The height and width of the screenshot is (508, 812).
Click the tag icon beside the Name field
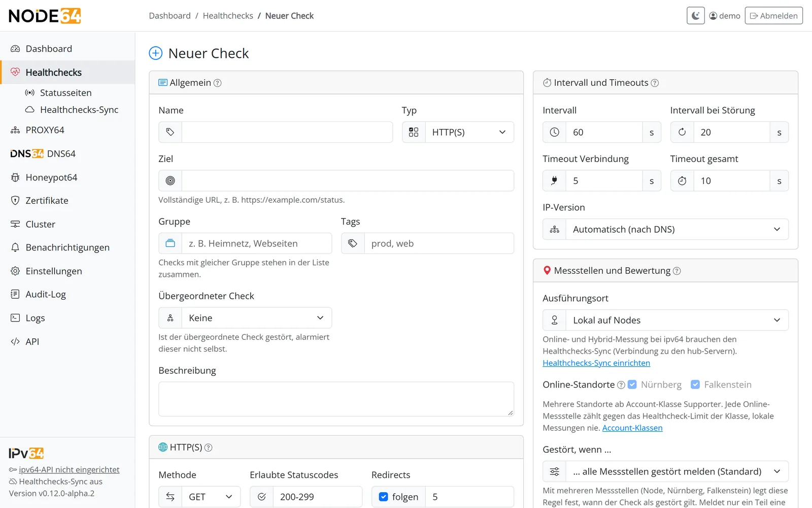pyautogui.click(x=170, y=132)
